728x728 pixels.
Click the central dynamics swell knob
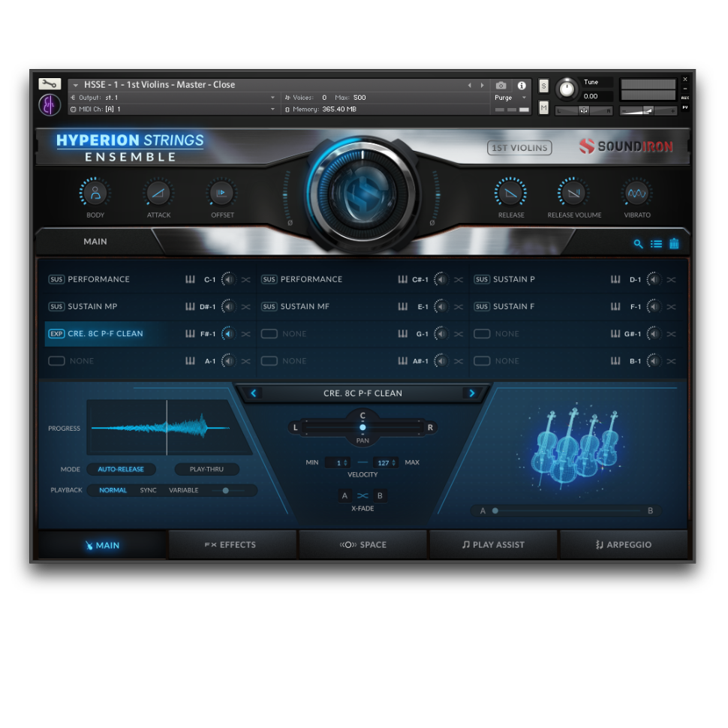(x=362, y=194)
